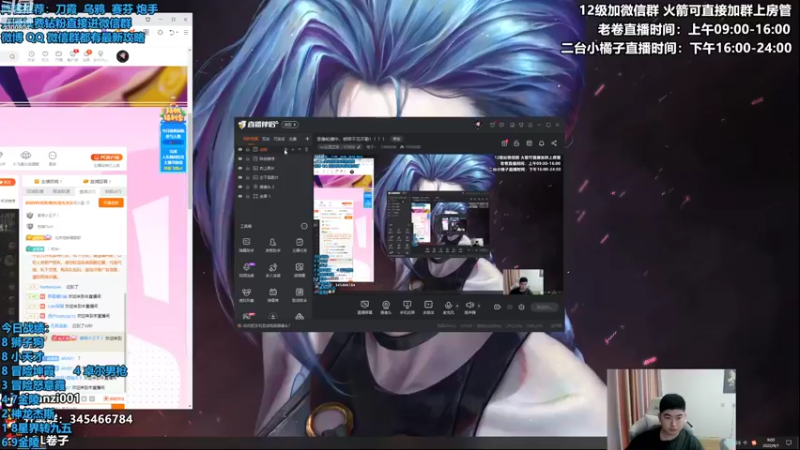Open the heart follow icon in browser page
The image size is (800, 450).
click(45, 56)
